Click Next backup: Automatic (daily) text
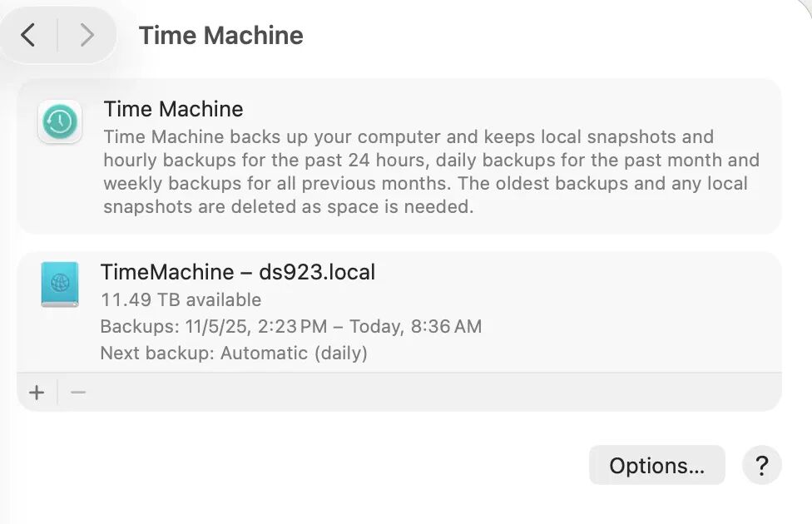812x524 pixels. click(234, 353)
